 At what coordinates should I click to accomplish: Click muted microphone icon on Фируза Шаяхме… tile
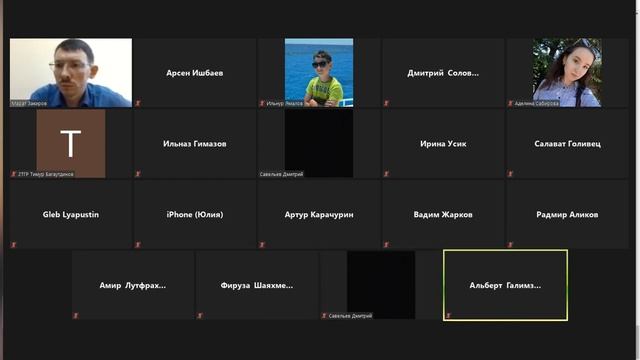pos(200,316)
